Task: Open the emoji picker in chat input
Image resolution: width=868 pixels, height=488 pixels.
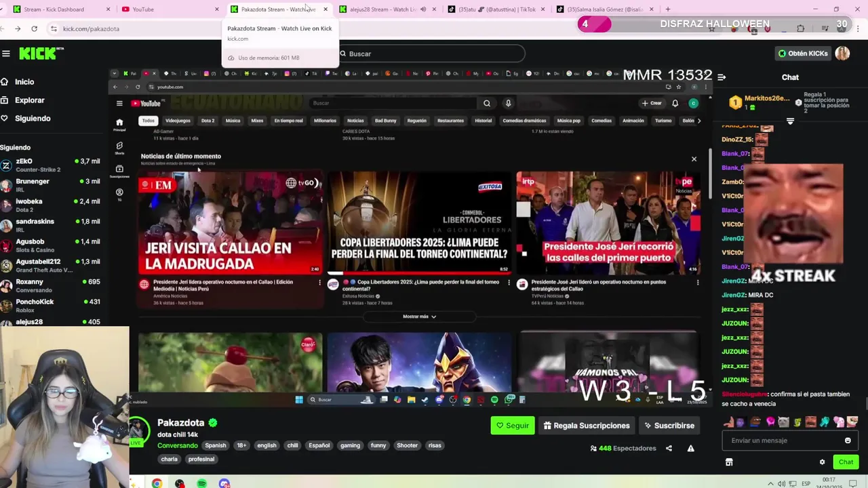Action: pos(848,441)
